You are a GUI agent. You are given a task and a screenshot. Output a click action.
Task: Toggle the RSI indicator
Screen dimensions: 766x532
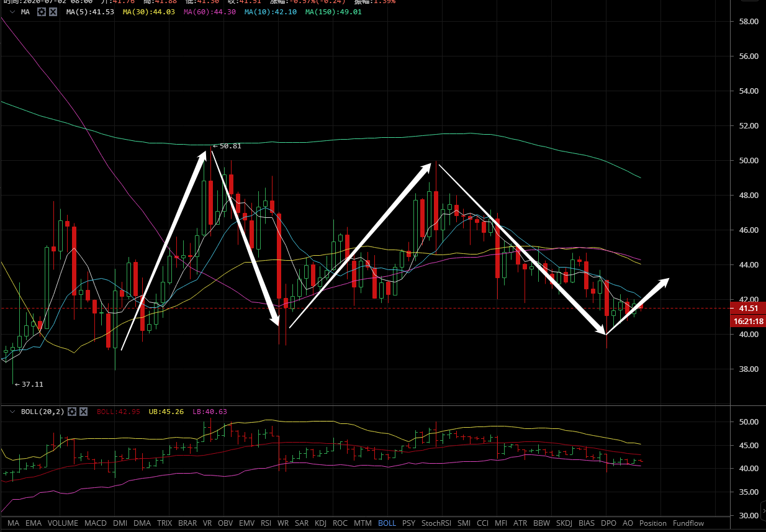[x=266, y=523]
